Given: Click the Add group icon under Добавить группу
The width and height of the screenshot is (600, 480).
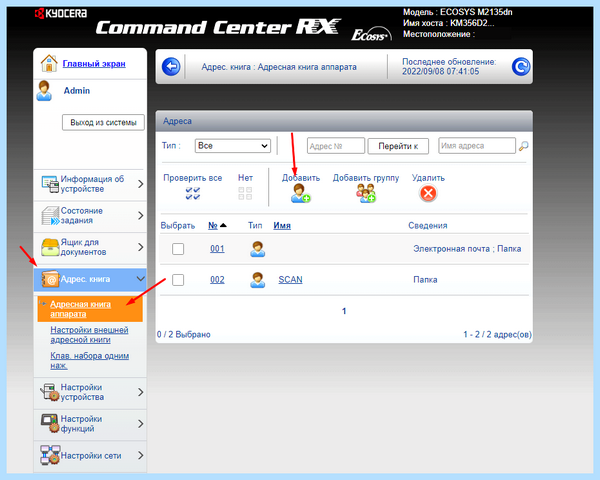Looking at the screenshot, I should [x=366, y=193].
